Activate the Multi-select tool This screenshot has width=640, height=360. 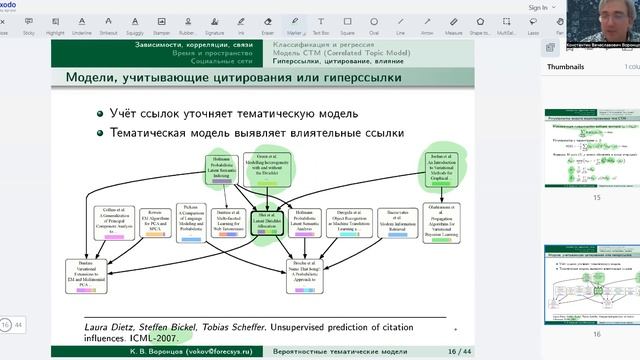[507, 26]
